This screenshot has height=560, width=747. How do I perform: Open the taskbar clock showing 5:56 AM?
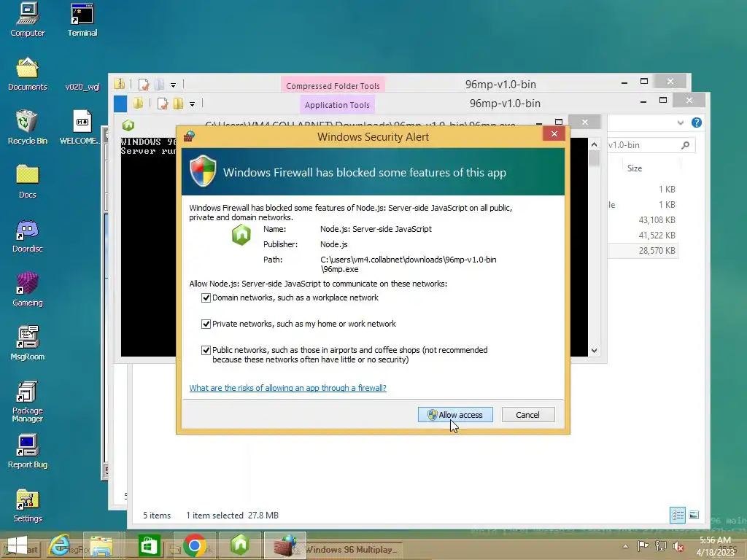tap(715, 546)
